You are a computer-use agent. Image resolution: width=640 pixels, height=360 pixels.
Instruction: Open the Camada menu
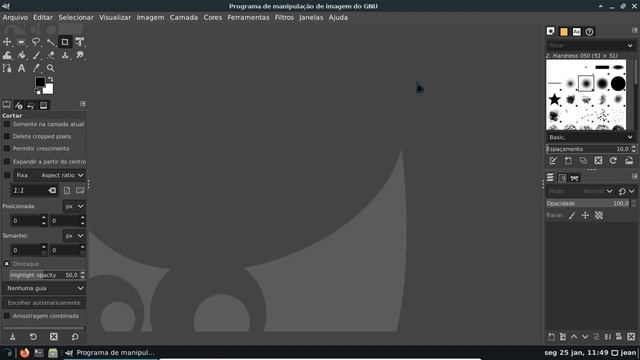[184, 18]
